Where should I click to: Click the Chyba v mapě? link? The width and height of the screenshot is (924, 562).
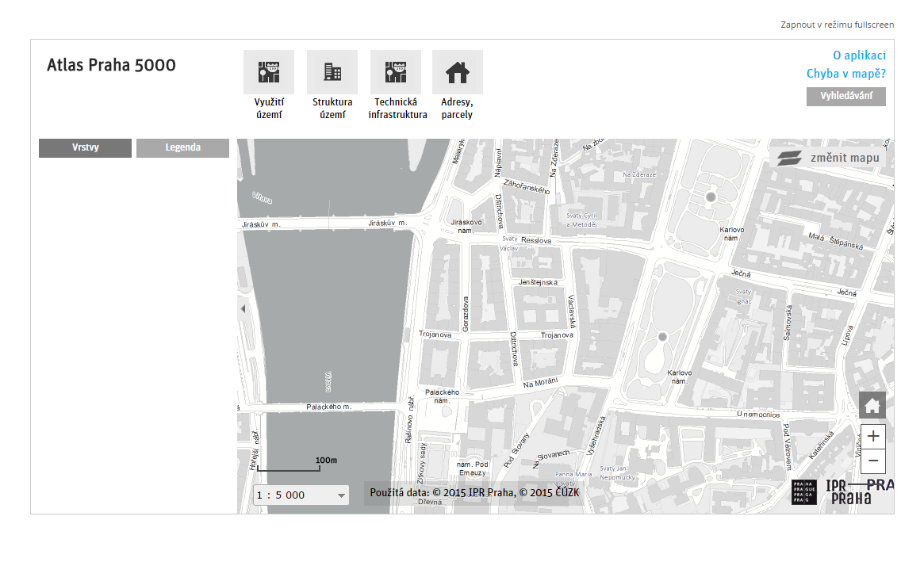tap(845, 74)
